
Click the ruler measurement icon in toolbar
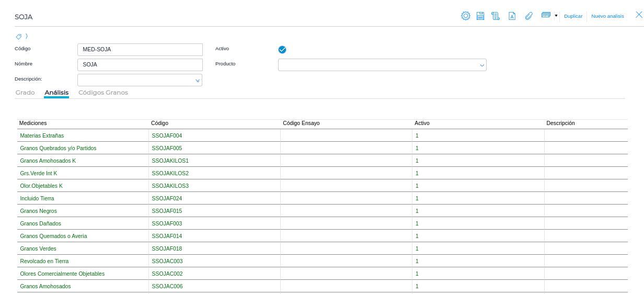(x=546, y=15)
